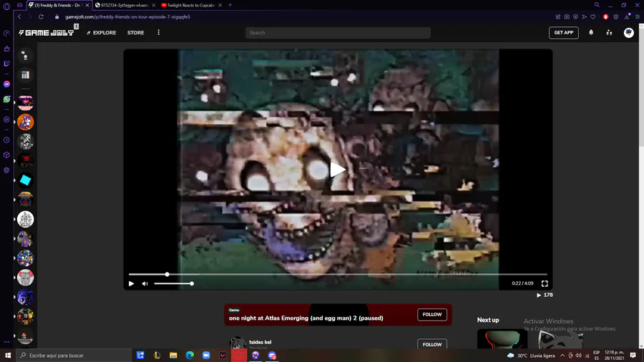The height and width of the screenshot is (362, 644).
Task: Follow the one night at Atlas Emerging game
Action: tap(432, 314)
